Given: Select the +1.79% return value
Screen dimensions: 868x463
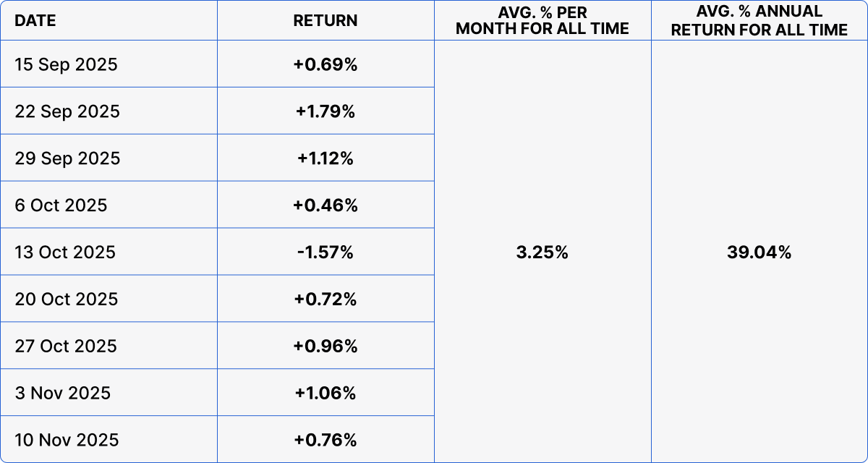Looking at the screenshot, I should point(325,111).
